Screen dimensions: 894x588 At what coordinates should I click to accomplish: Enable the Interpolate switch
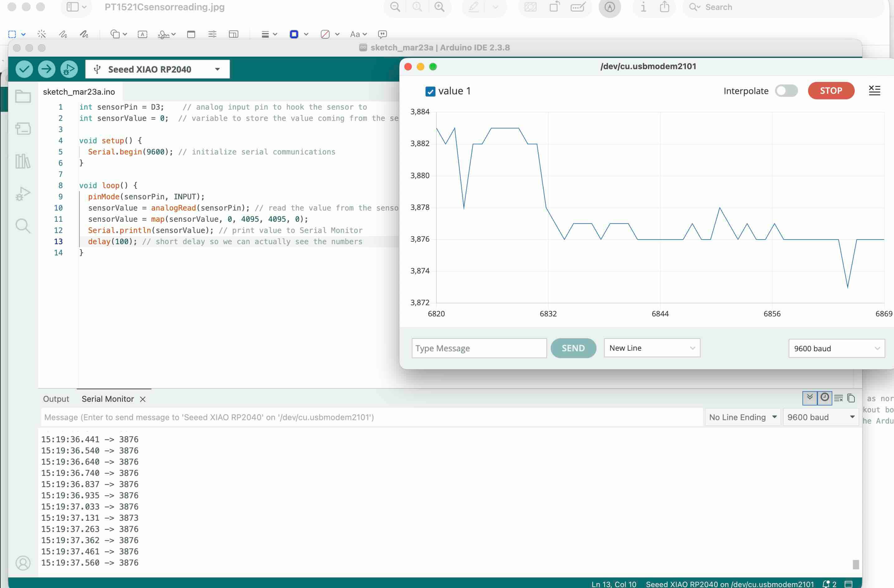(786, 91)
